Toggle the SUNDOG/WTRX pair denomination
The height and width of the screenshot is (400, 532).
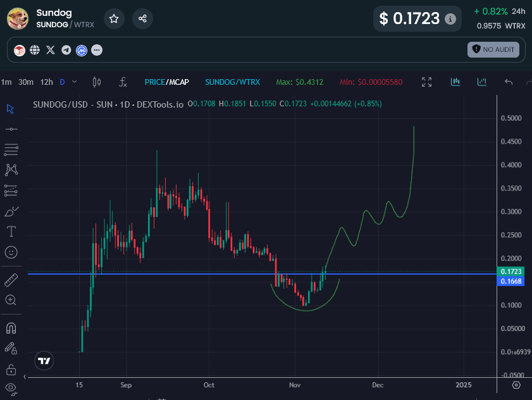232,82
